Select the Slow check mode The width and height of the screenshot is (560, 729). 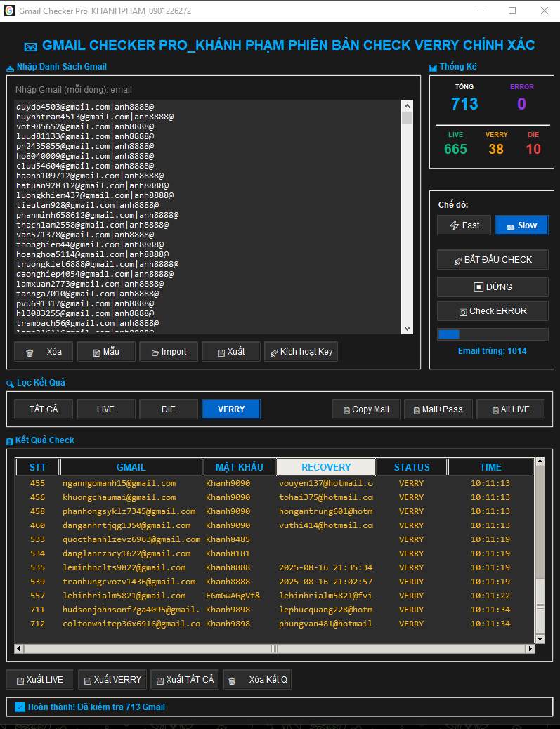(521, 225)
